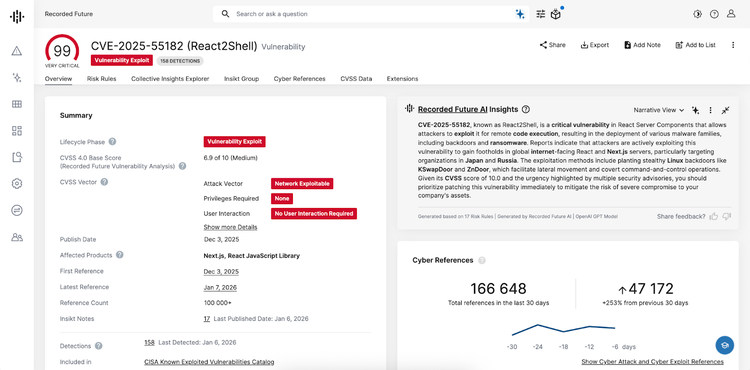Open the three-dot menu next to Add to List
Viewport: 750px width, 370px height.
[x=733, y=45]
